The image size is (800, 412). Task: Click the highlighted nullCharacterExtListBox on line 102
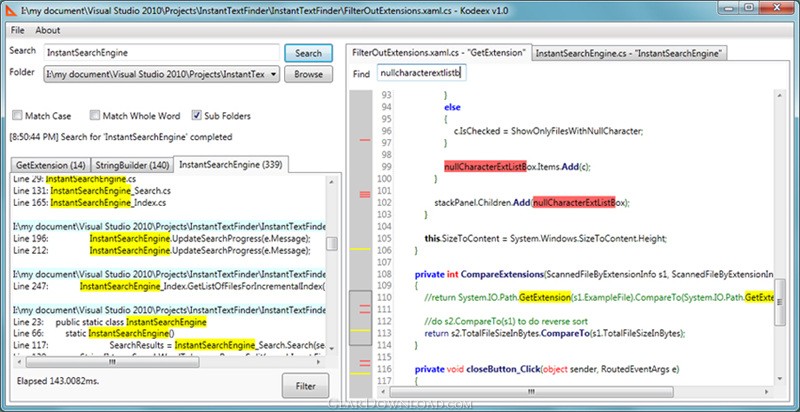(573, 202)
